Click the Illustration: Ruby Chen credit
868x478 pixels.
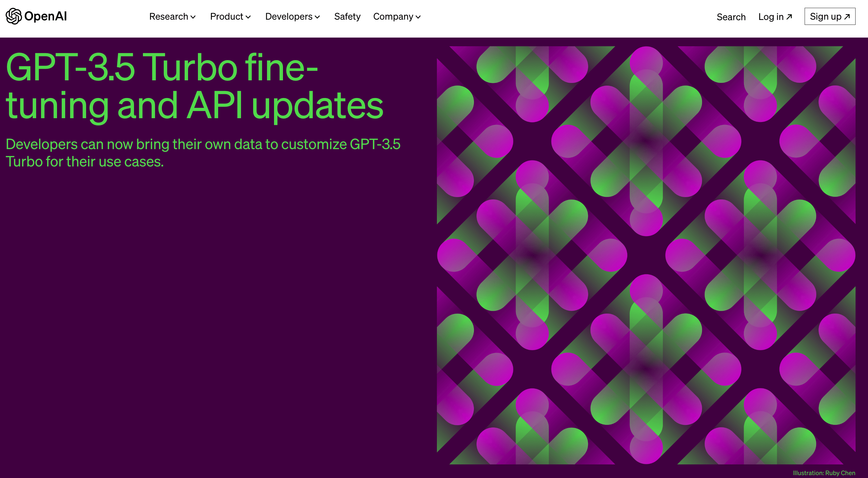[x=824, y=473]
